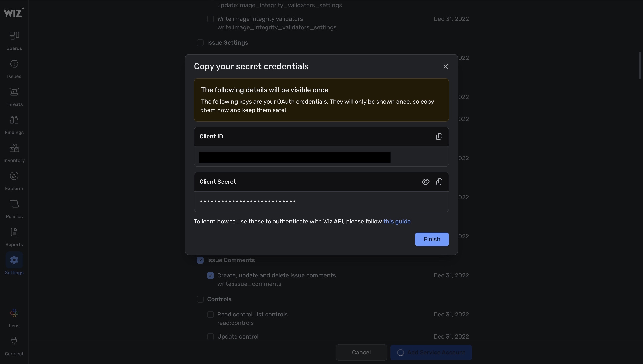Click date beside Write image integrity validators
The width and height of the screenshot is (643, 364).
pos(451,19)
